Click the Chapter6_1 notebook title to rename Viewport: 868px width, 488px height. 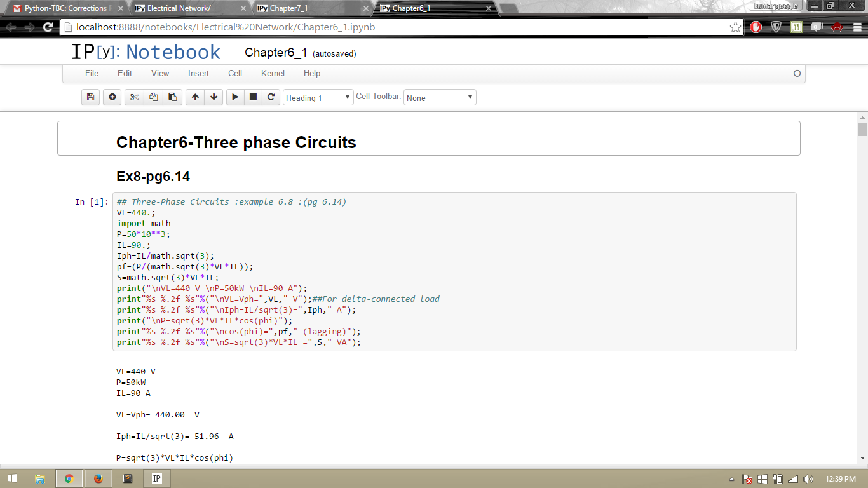point(276,53)
